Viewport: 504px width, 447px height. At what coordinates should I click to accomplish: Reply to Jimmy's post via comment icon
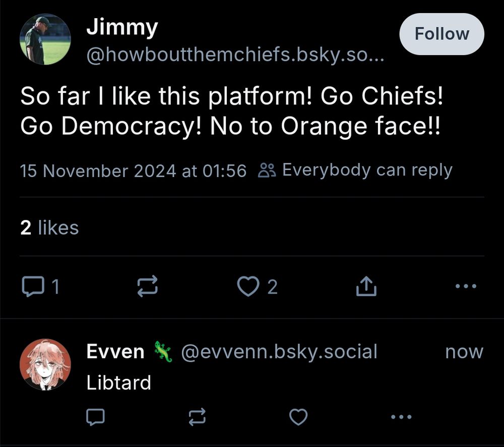pyautogui.click(x=33, y=287)
